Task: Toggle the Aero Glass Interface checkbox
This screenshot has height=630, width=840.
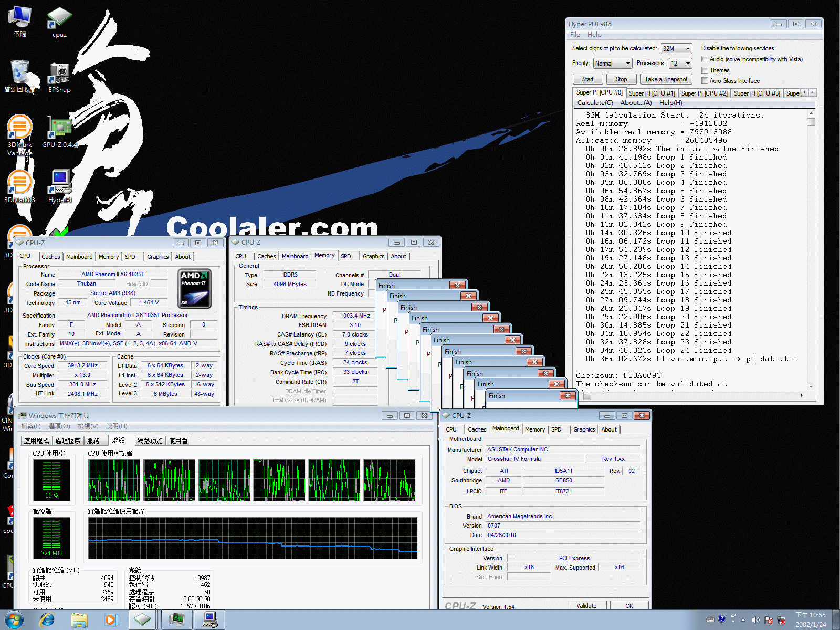Action: [705, 81]
